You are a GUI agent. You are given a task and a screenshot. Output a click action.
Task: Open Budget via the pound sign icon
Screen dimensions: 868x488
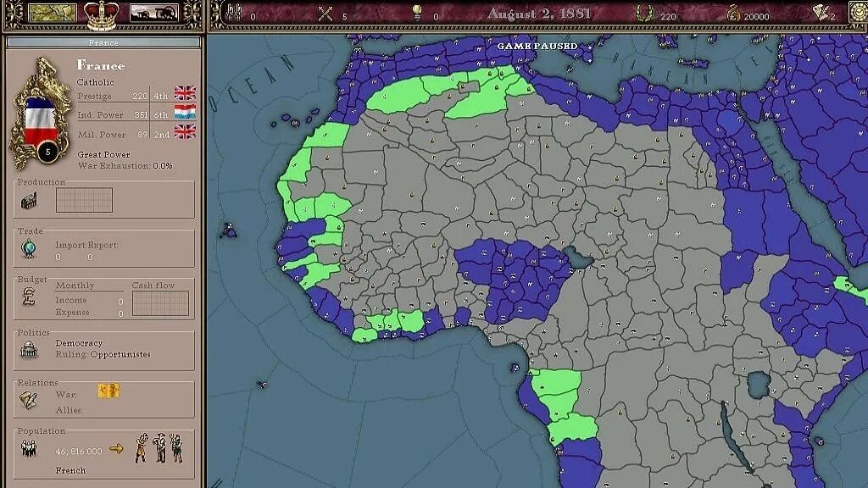point(29,297)
